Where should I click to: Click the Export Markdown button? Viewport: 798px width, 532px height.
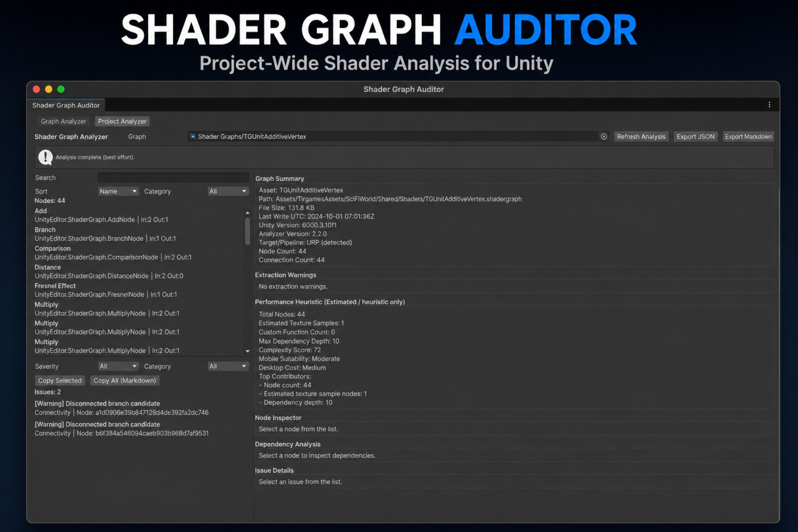(748, 137)
